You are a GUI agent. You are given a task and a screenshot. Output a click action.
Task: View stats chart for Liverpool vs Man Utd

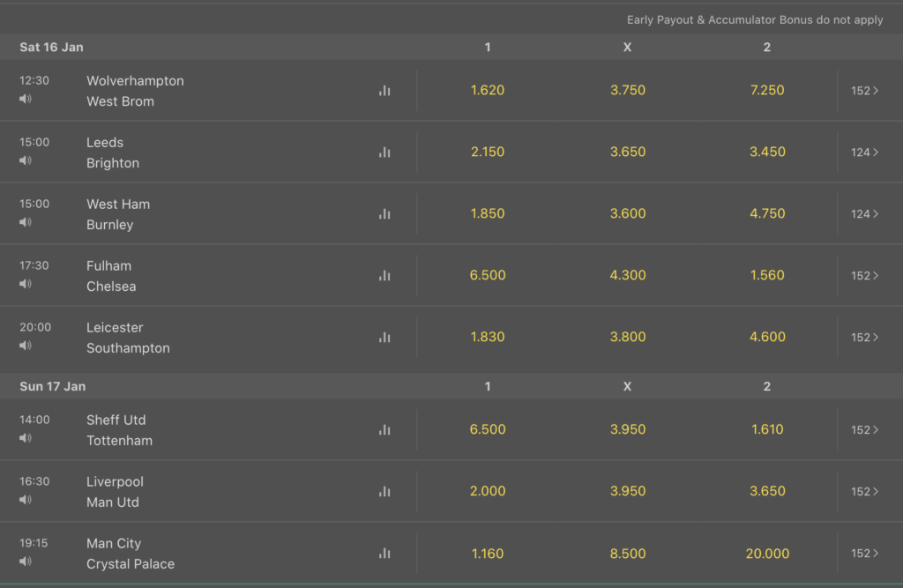point(384,491)
